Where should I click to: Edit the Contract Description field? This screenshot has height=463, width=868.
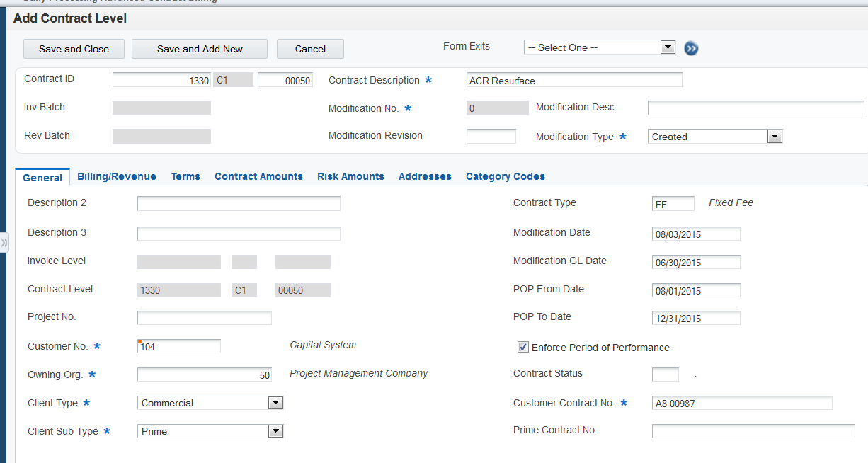coord(574,80)
